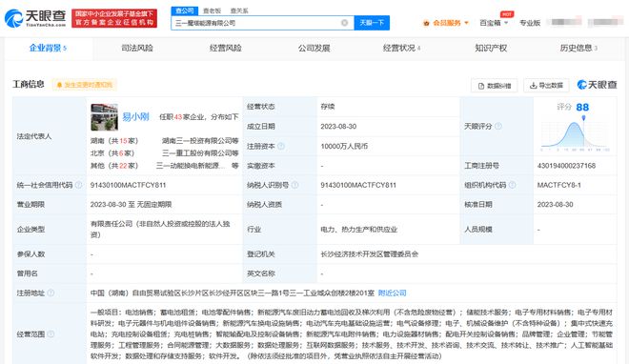This screenshot has width=629, height=364.
Task: Click the red 官方备案企业征信机构 banner
Action: (114, 18)
